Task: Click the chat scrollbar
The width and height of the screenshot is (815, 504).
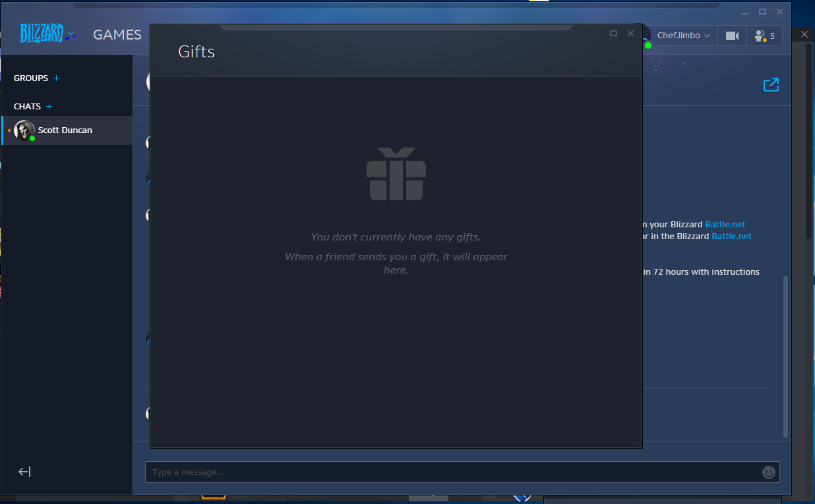Action: tap(785, 356)
